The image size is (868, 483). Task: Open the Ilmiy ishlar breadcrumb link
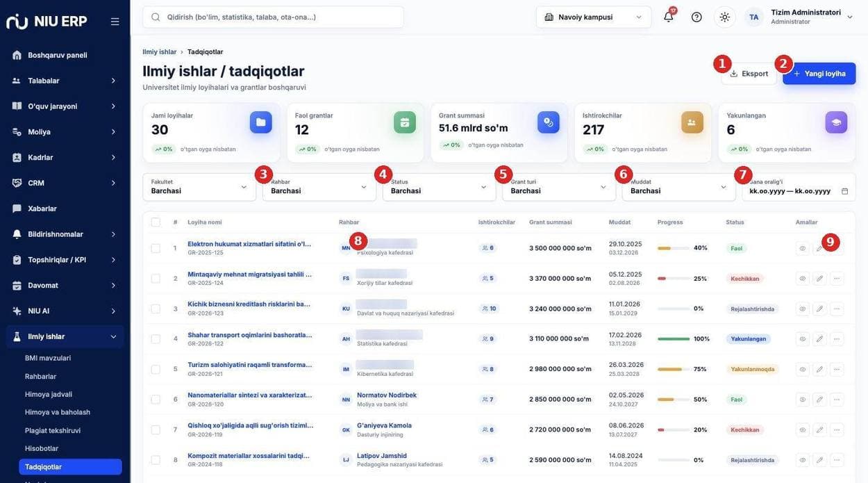tap(160, 51)
